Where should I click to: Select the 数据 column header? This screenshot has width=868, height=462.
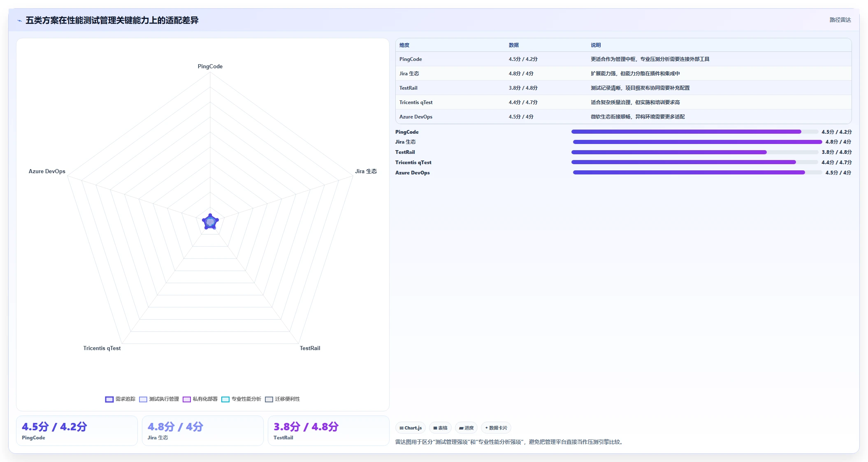tap(514, 45)
